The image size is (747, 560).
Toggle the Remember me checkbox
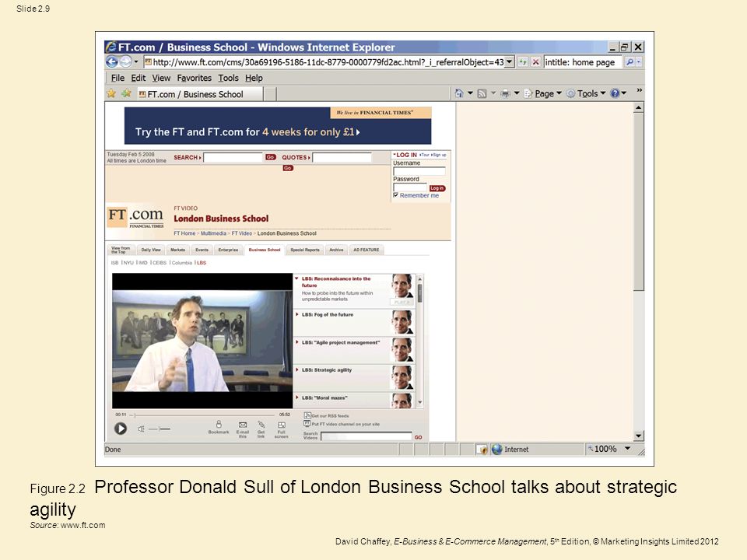click(395, 195)
